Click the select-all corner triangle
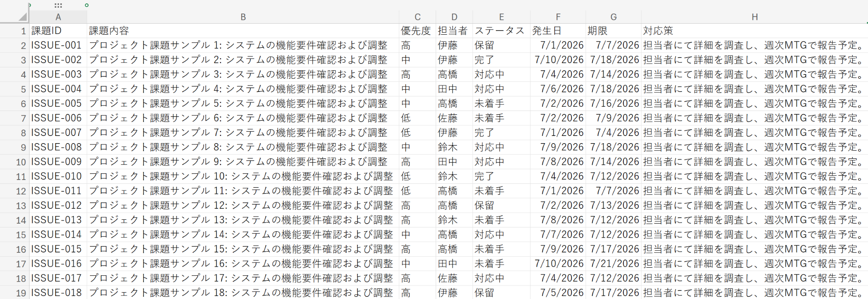868x299 pixels. pos(22,17)
